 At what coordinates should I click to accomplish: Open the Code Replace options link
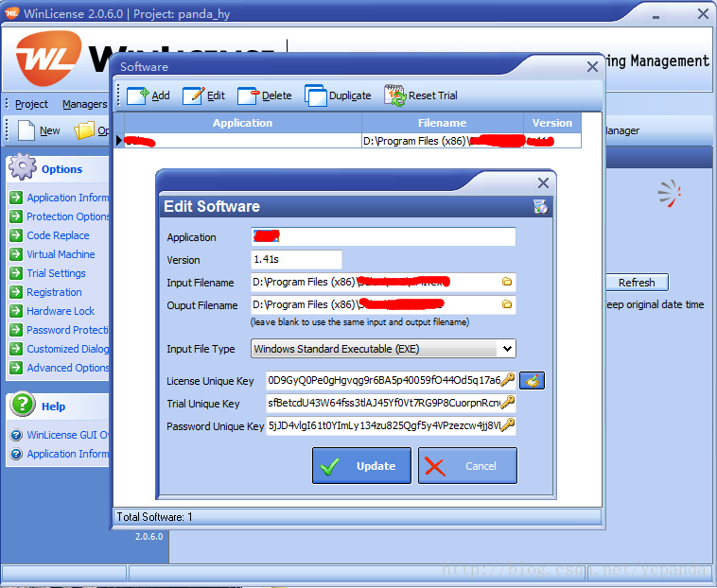(x=58, y=235)
